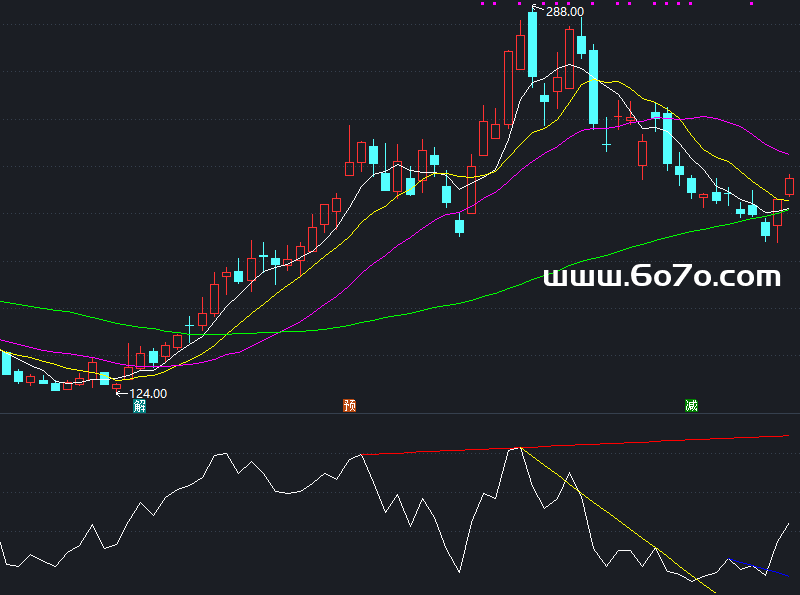Select the green long-term moving average line
Screen dimensions: 800x595
tap(400, 313)
